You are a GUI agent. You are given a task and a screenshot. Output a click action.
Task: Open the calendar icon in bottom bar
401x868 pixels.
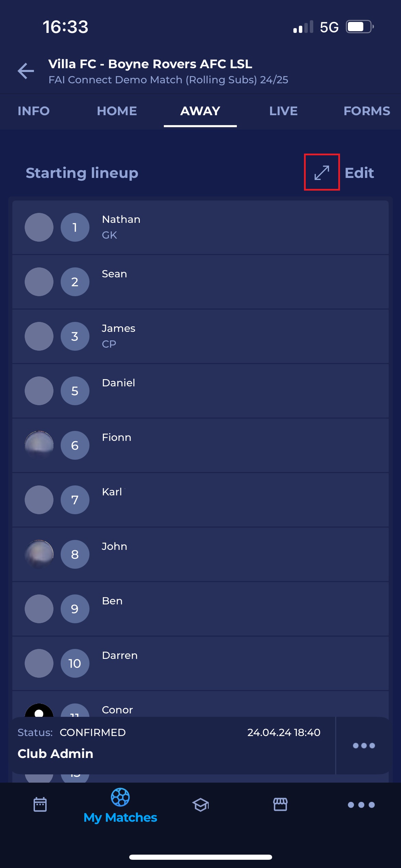[x=40, y=805]
